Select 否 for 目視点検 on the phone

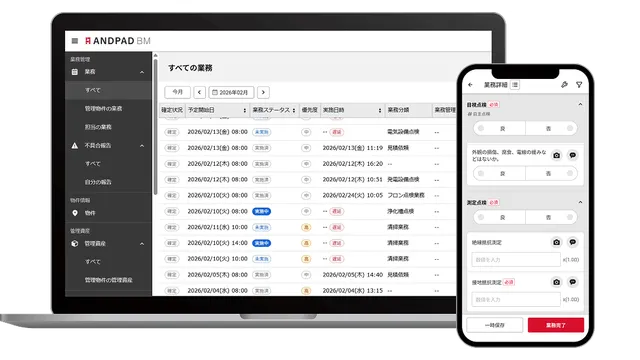tap(551, 128)
